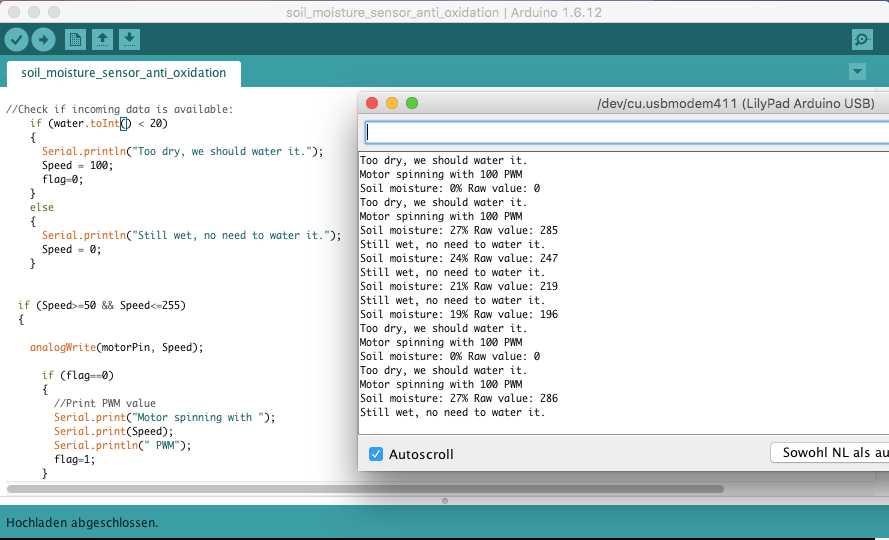Select the soil_moisture_sensor_anti_oxidation tab

124,73
